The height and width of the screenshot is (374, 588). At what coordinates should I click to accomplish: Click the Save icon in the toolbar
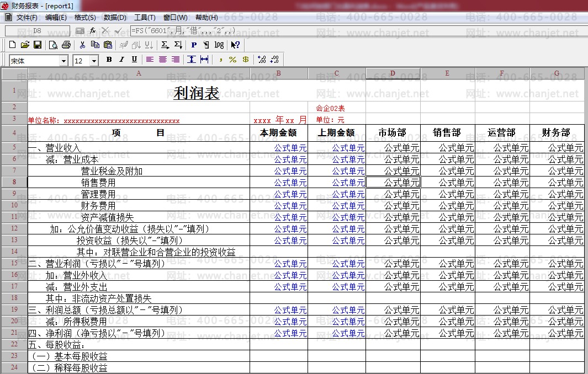[36, 45]
